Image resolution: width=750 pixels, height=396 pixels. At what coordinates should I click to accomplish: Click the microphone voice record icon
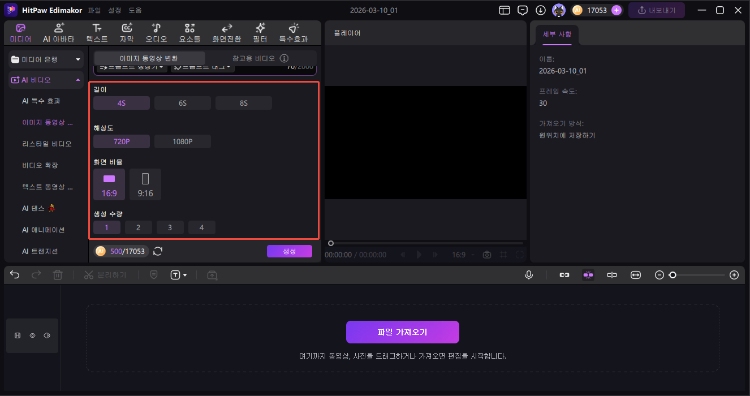[x=529, y=275]
